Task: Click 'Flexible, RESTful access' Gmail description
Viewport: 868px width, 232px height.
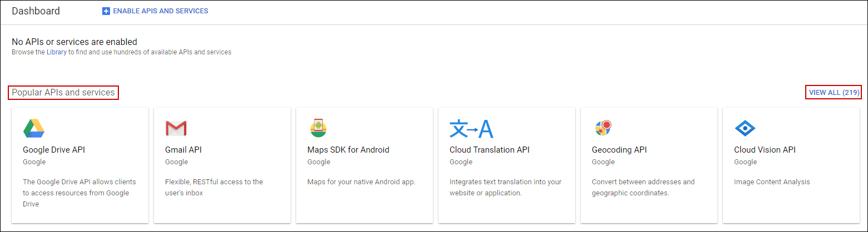Action: (x=214, y=188)
